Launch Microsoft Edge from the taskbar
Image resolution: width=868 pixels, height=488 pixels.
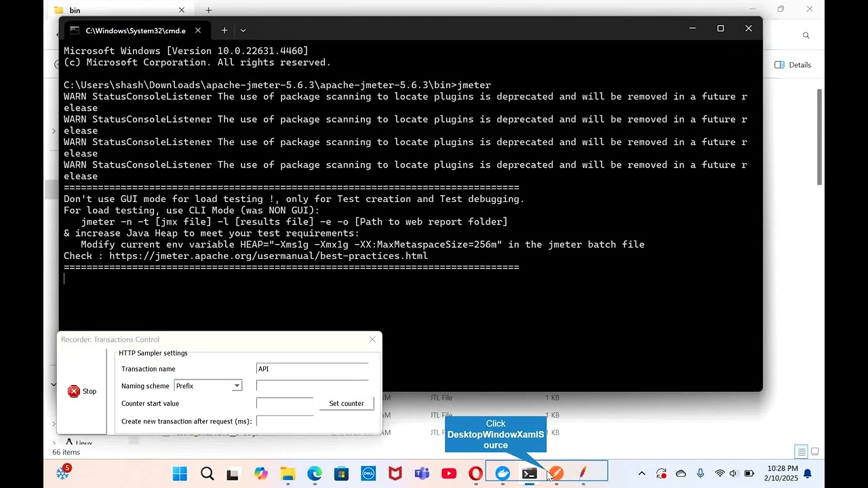[x=314, y=473]
